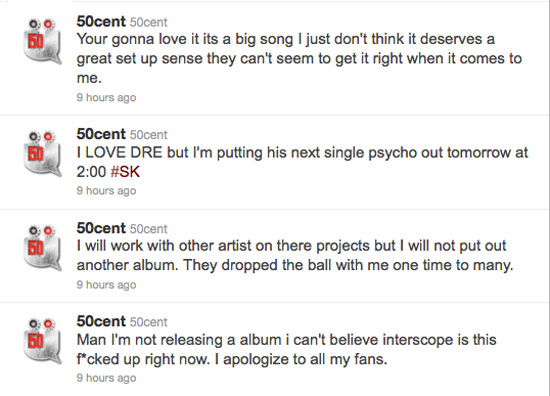
Task: Click gray 50cent handle on 'I LOVE DRE' tweet
Action: click(x=149, y=135)
